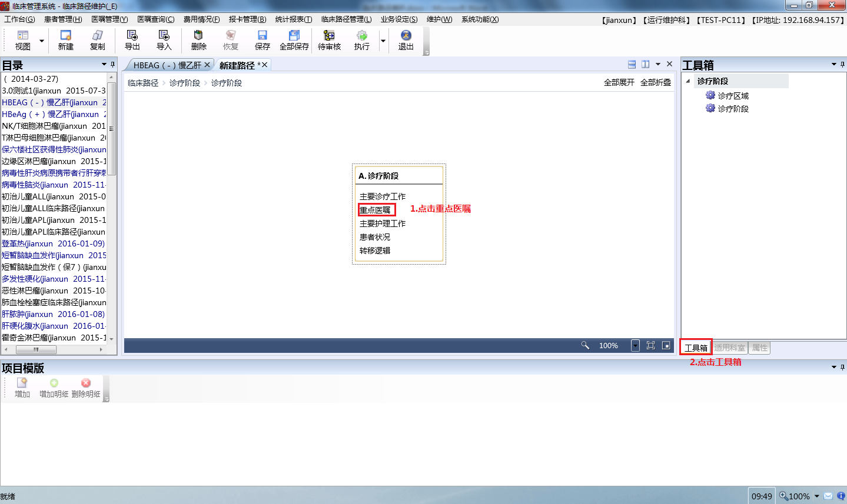The width and height of the screenshot is (847, 504).
Task: Click 转移逻辑 in stage A
Action: pyautogui.click(x=375, y=251)
